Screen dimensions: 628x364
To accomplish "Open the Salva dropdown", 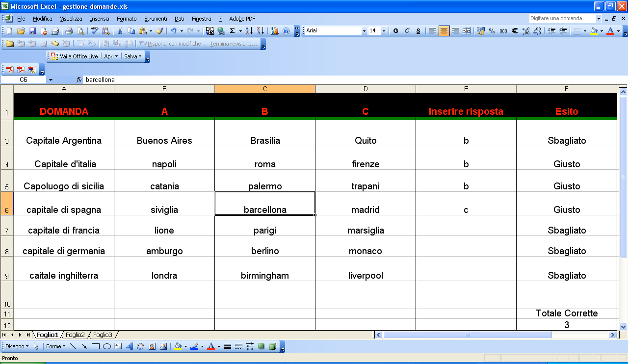I will coord(132,56).
